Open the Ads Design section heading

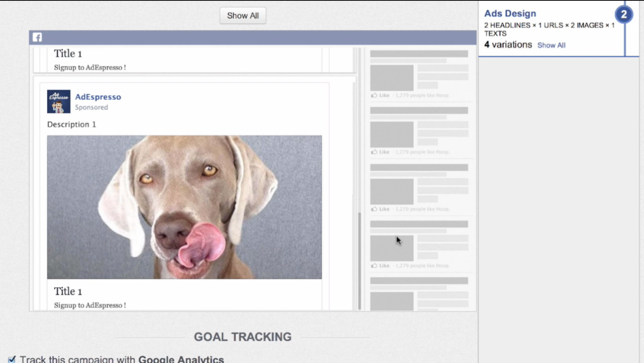pos(510,14)
